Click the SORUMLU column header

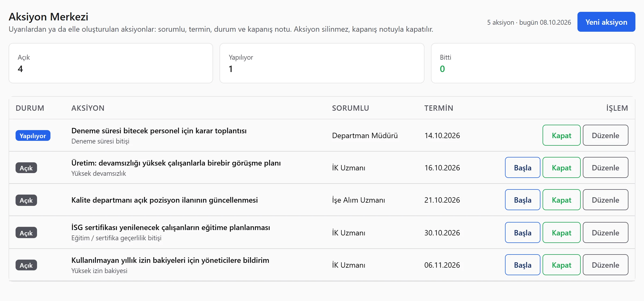[350, 108]
